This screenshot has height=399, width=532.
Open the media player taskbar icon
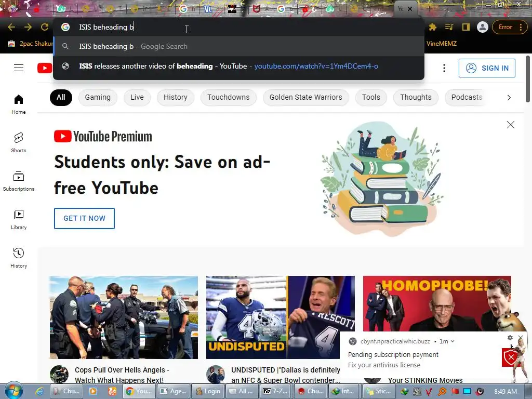(x=92, y=391)
